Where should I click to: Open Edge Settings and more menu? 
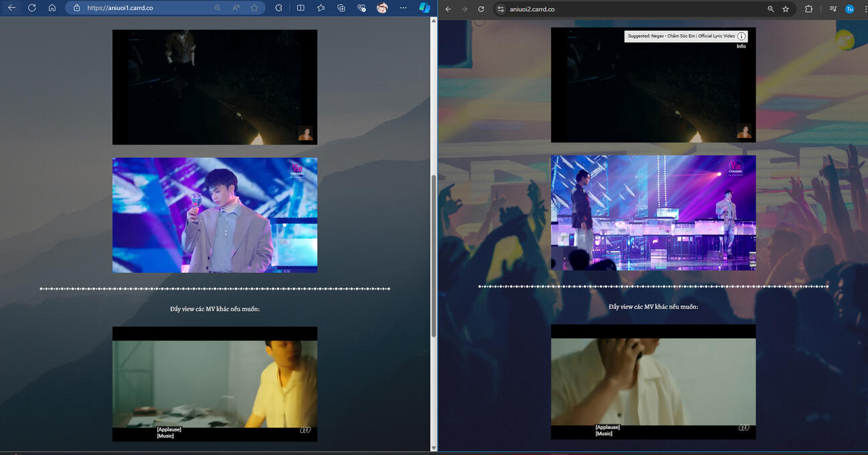[403, 8]
